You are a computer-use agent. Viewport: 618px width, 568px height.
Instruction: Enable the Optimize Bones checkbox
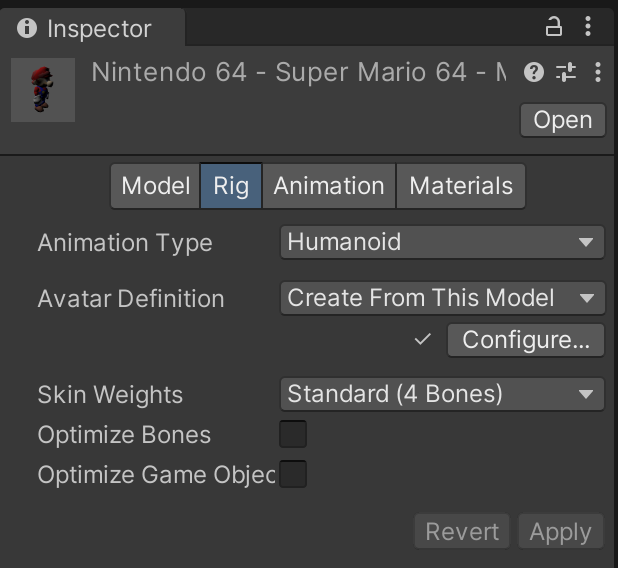click(293, 435)
